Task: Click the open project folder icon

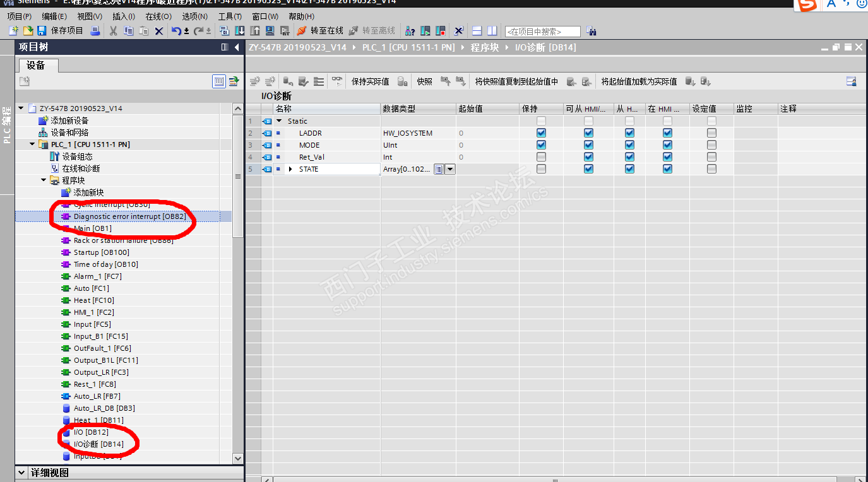Action: (28, 31)
